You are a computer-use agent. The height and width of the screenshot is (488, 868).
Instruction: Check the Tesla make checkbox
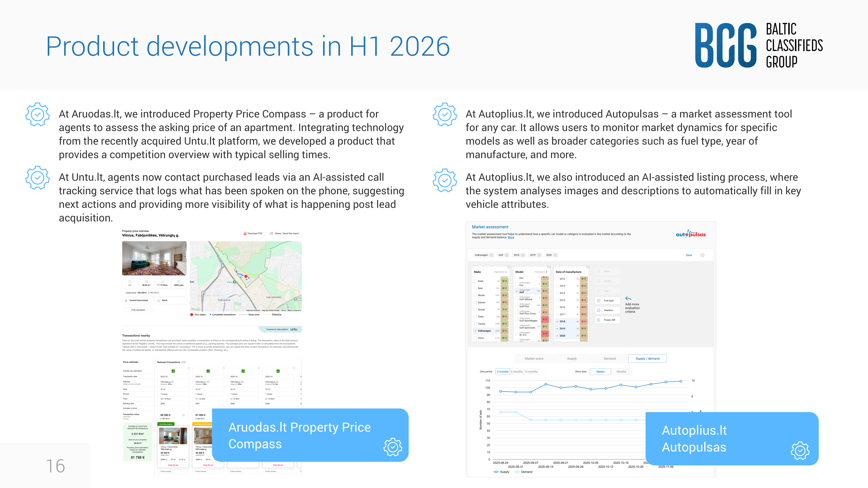tap(475, 317)
